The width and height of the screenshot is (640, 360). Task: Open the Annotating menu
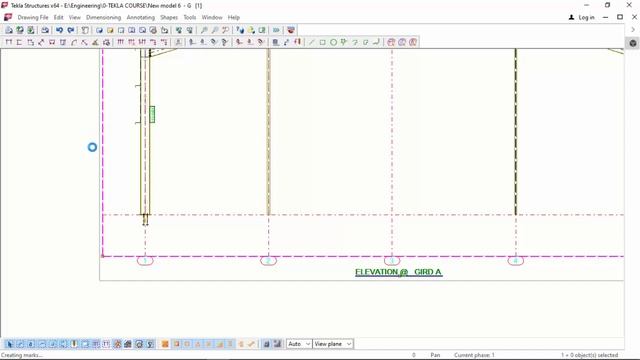pos(140,18)
